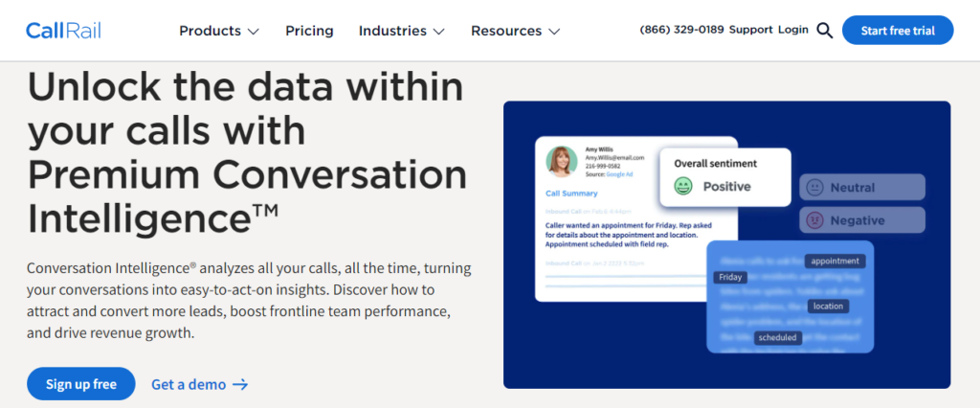Click the Call Summary heading
The width and height of the screenshot is (980, 408).
tap(571, 193)
